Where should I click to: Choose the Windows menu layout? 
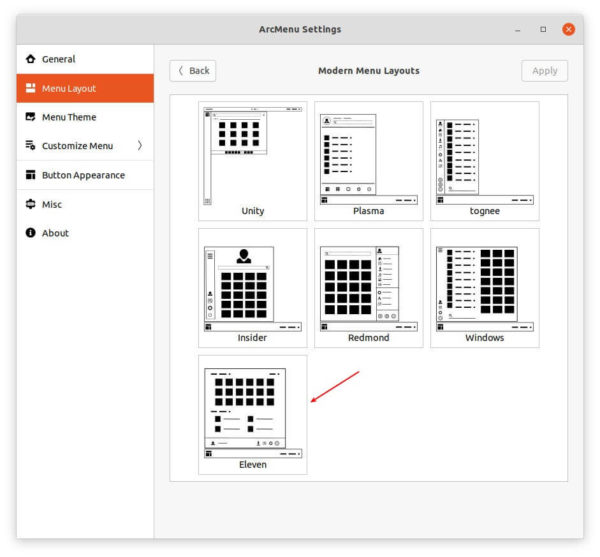484,288
